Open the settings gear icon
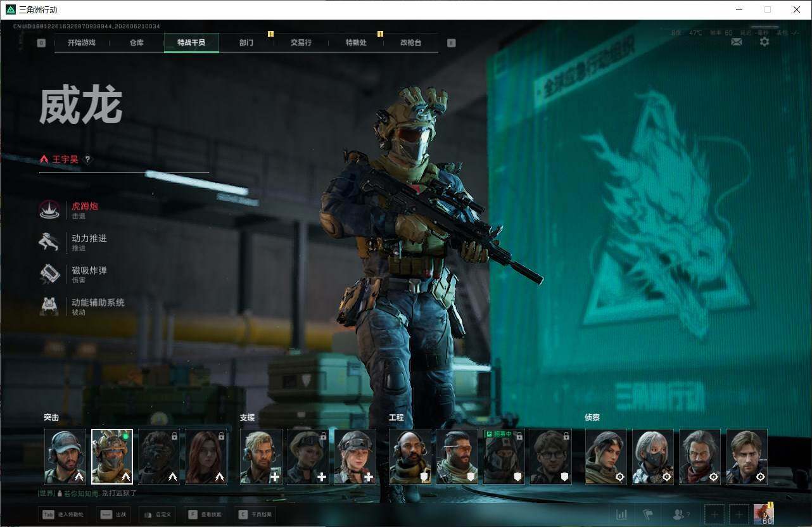The width and height of the screenshot is (812, 527). point(764,42)
